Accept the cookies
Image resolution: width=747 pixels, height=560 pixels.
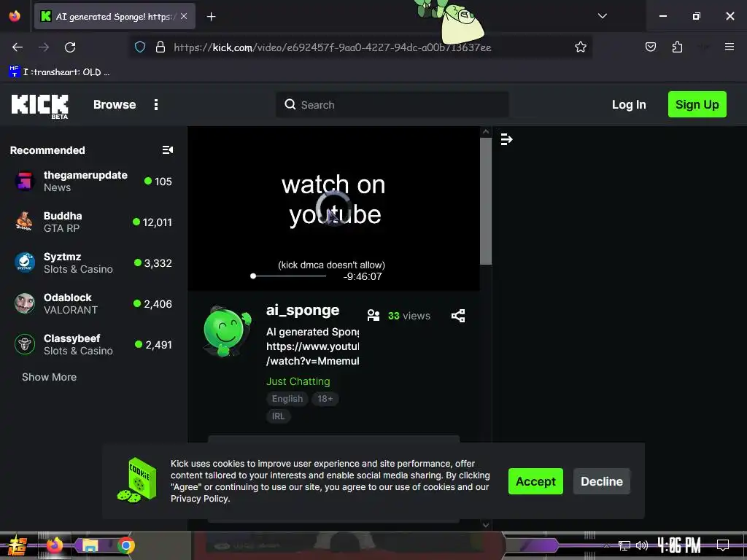pyautogui.click(x=535, y=481)
